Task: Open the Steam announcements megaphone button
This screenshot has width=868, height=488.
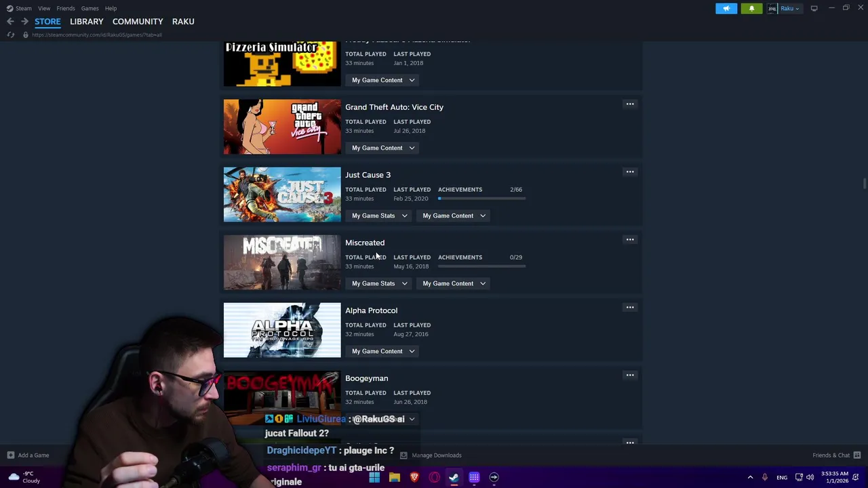Action: point(726,8)
